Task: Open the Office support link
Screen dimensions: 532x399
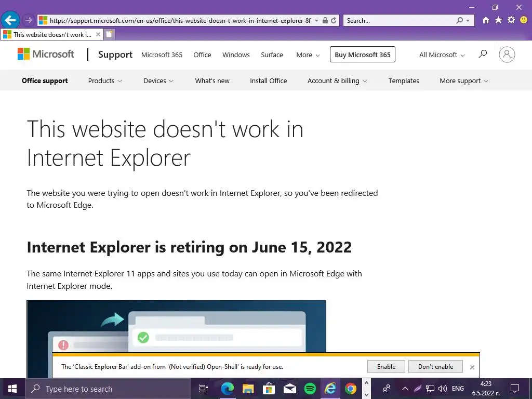Action: click(x=45, y=81)
